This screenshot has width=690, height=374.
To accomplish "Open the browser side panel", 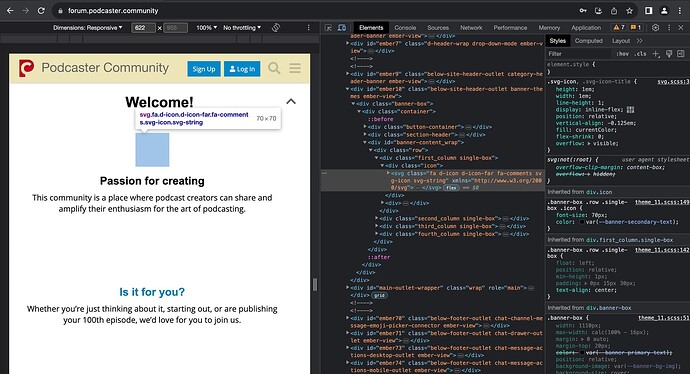I will (649, 11).
